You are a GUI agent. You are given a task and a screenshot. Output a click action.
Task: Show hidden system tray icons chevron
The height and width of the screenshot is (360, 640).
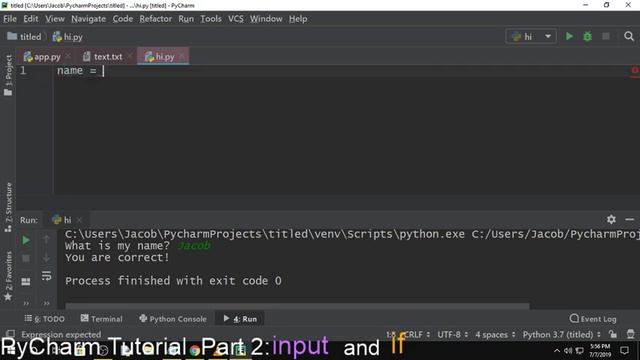click(557, 351)
